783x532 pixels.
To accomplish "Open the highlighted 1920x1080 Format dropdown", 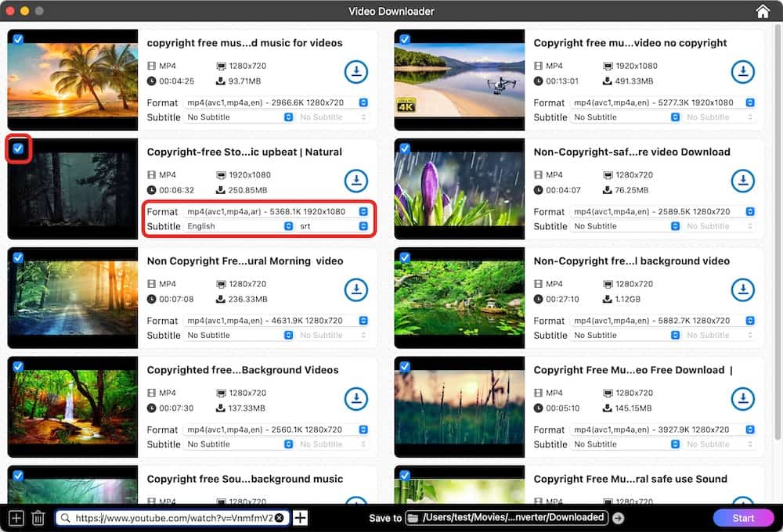I will pos(362,211).
